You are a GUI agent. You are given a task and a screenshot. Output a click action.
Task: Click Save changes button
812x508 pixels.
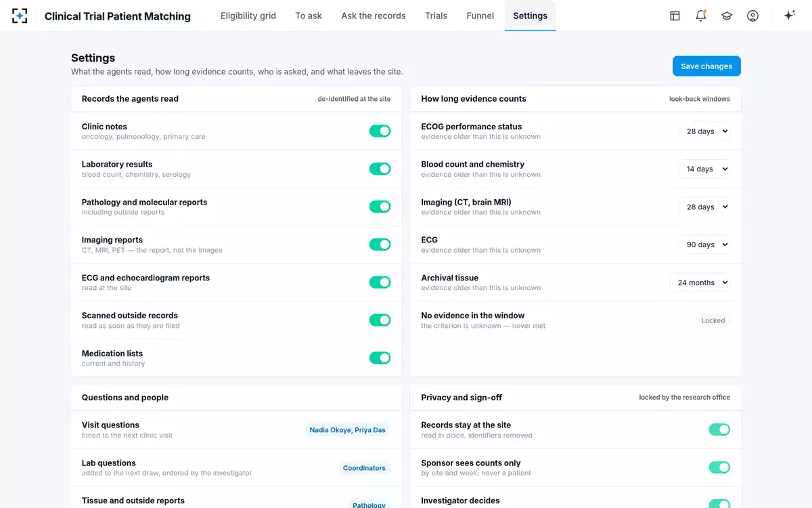[x=706, y=66]
